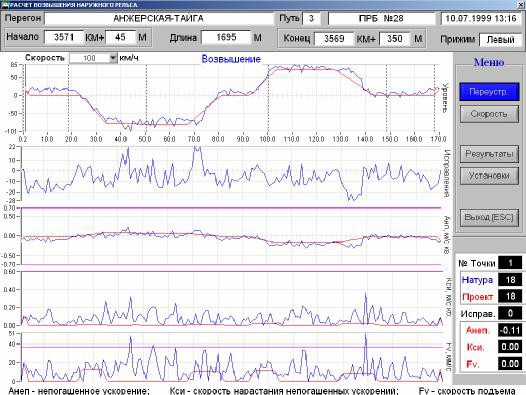The height and width of the screenshot is (395, 526).
Task: Click the Выход [ESC] exit button
Action: (x=489, y=217)
